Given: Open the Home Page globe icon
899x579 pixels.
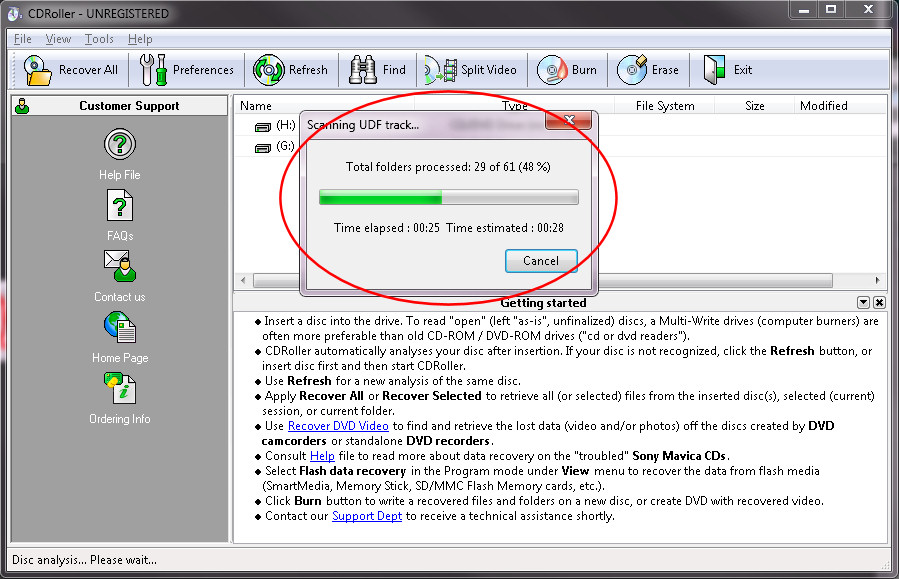Looking at the screenshot, I should pos(120,327).
